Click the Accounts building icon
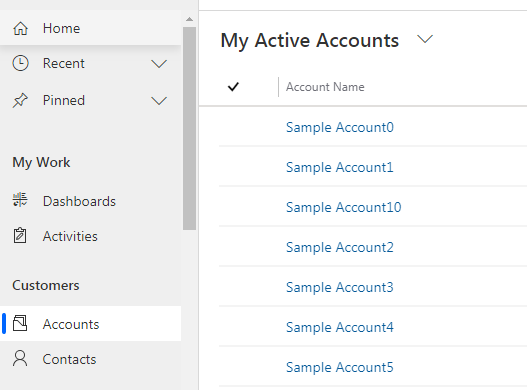 point(20,323)
